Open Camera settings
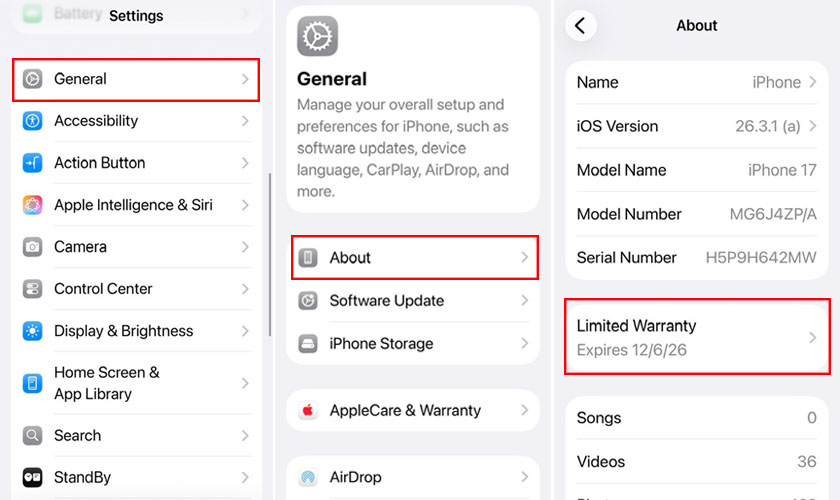Image resolution: width=840 pixels, height=500 pixels. point(136,247)
